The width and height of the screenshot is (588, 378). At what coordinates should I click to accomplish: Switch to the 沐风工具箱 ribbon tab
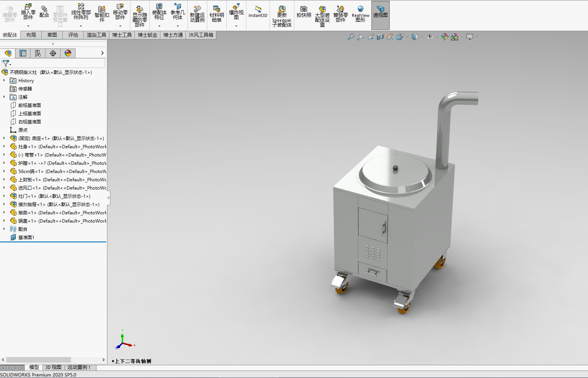pyautogui.click(x=201, y=35)
